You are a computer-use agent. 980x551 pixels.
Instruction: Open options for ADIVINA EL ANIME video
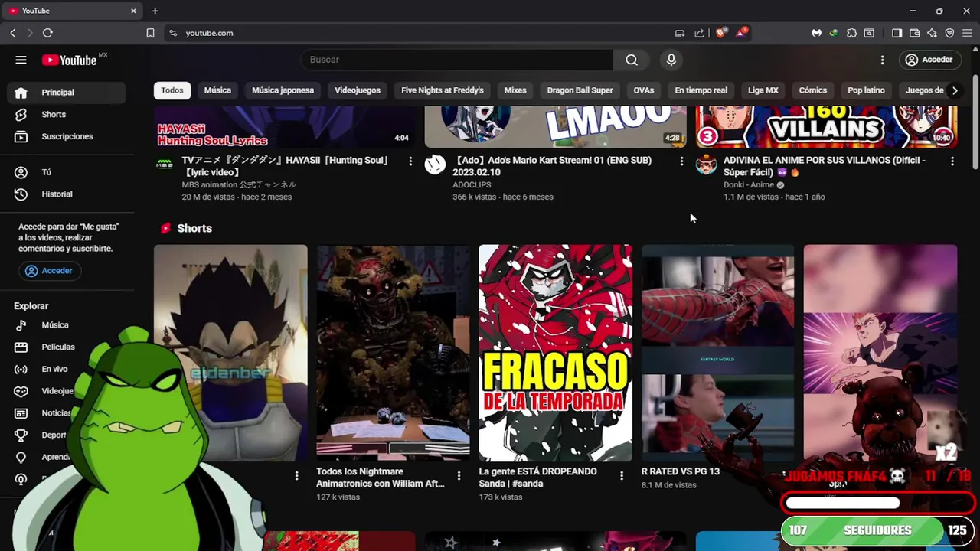pos(952,161)
